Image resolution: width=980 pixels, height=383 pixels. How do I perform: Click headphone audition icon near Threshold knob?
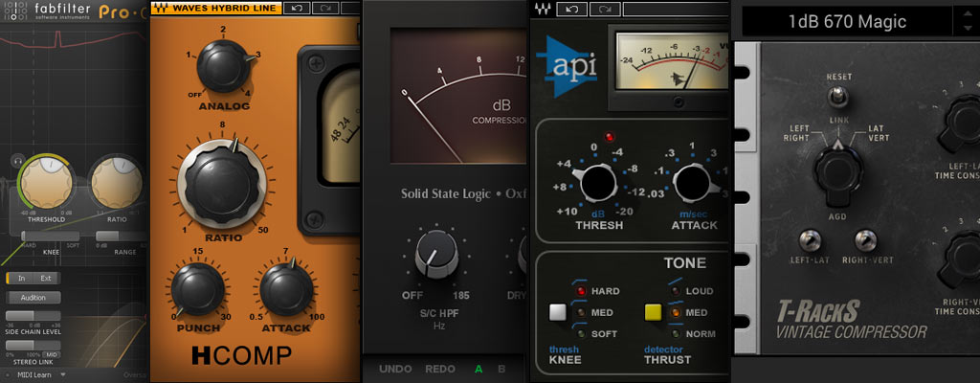pos(16,161)
